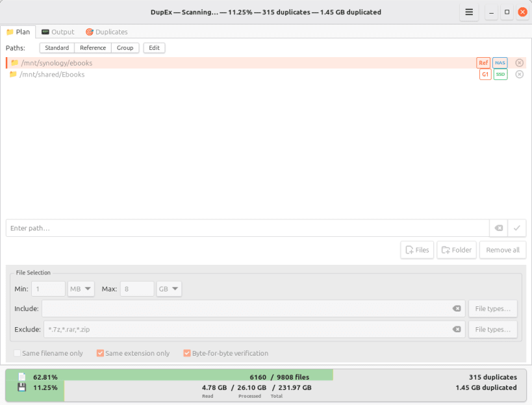Set path type to Reference
This screenshot has height=405, width=532.
click(x=93, y=48)
